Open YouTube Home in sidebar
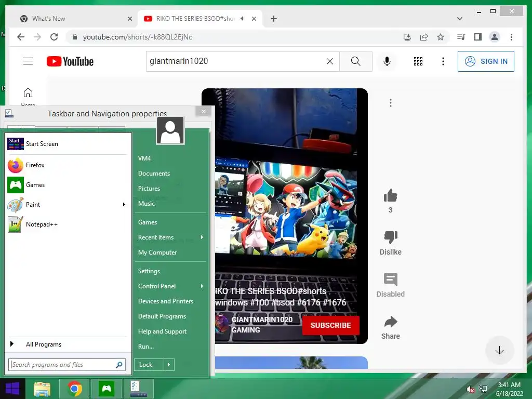This screenshot has height=399, width=532. click(28, 97)
